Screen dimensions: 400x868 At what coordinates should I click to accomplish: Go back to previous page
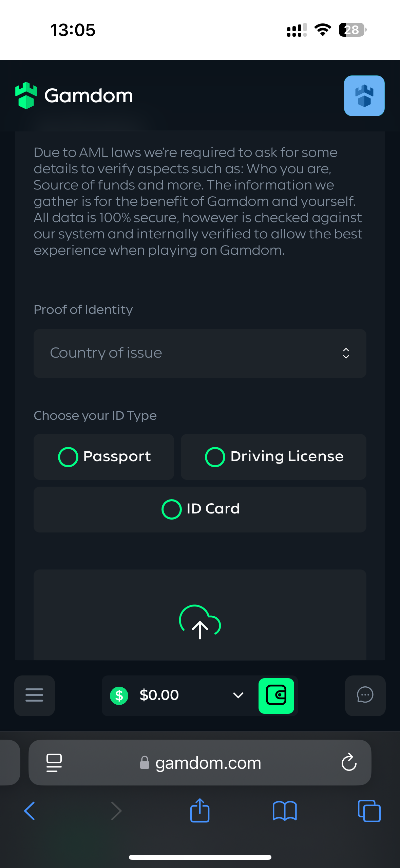tap(30, 811)
